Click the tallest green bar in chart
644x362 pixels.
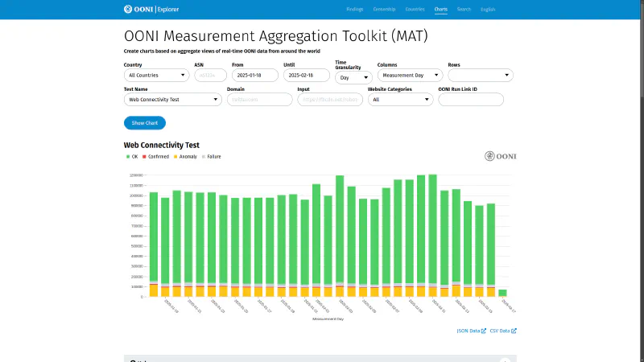pos(432,229)
